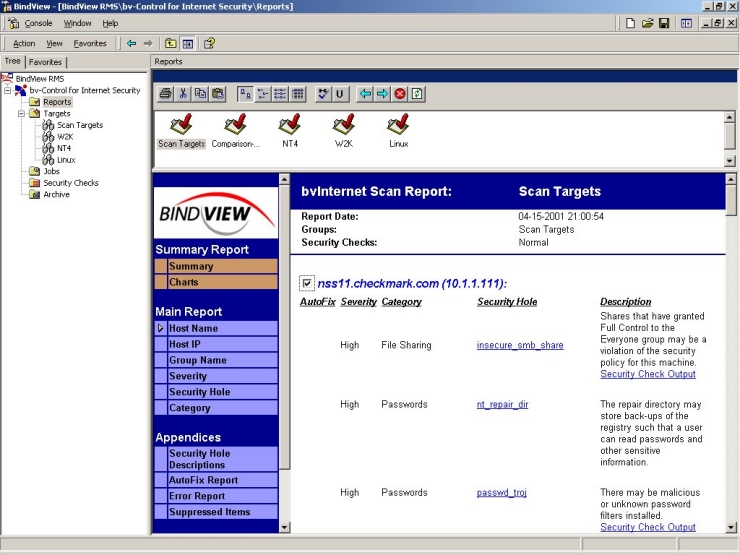Screen dimensions: 740x555
Task: Click the Cut scissors icon
Action: pos(183,94)
